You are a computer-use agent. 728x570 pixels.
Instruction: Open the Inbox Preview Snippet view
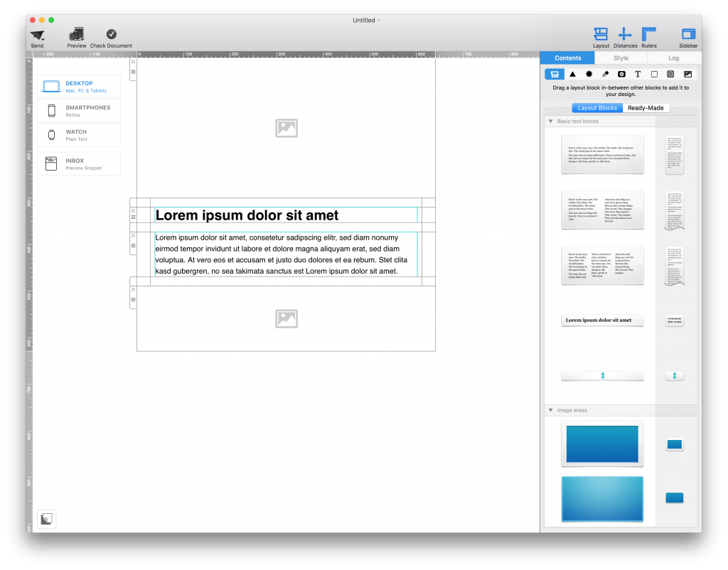pos(78,164)
